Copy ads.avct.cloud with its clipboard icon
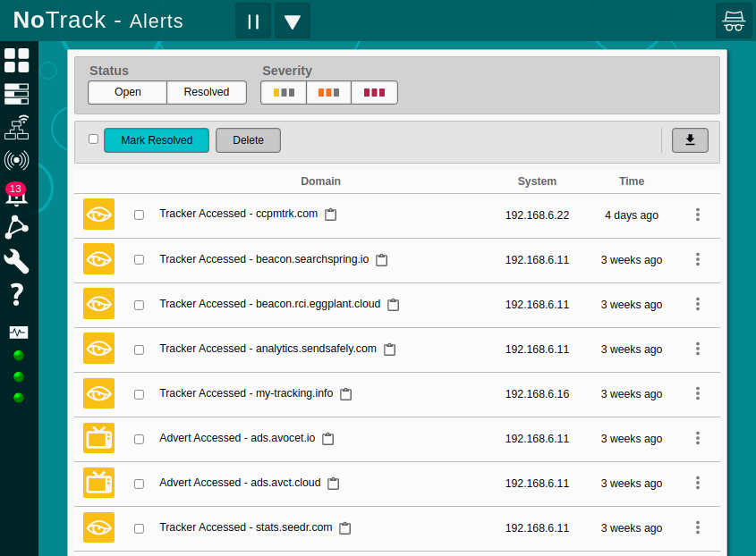 point(333,484)
